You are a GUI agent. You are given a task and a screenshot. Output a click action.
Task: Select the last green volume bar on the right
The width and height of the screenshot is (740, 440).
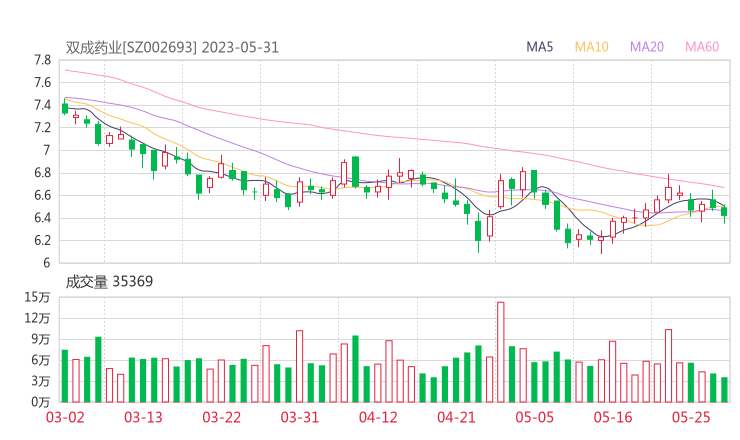(x=724, y=390)
